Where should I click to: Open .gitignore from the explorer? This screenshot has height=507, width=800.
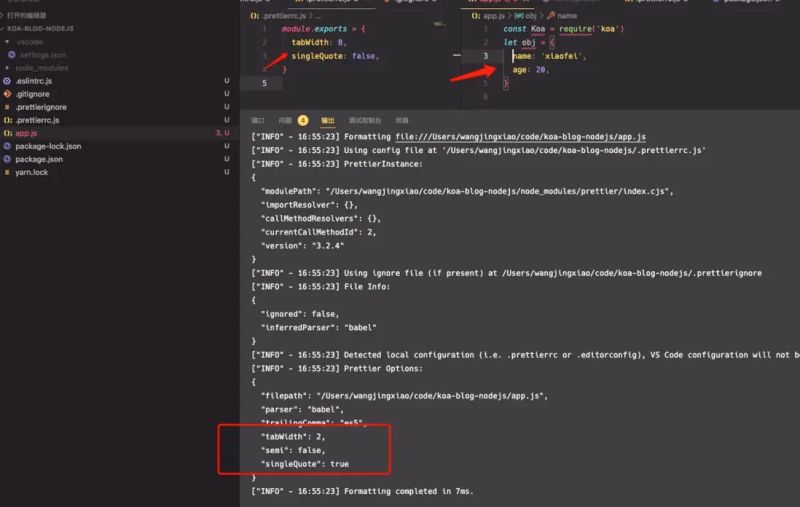(x=32, y=94)
